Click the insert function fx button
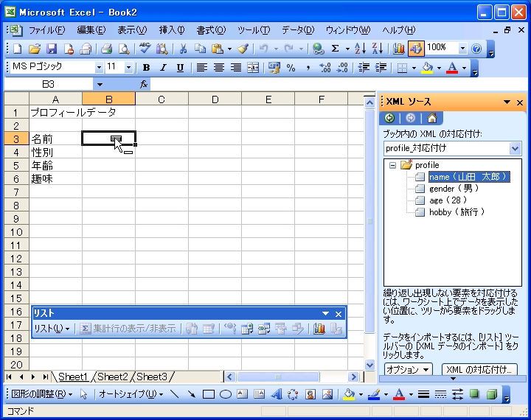531x420 pixels. point(144,84)
